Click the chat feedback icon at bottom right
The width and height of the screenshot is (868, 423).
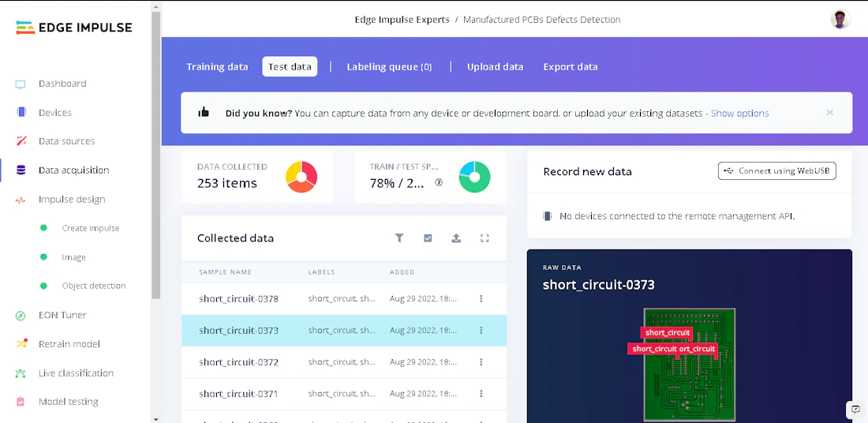[855, 410]
